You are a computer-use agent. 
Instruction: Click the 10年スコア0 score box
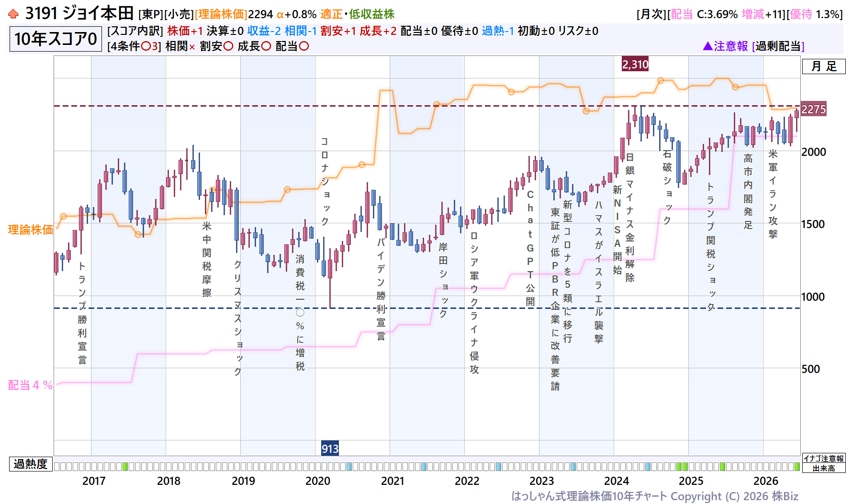click(x=56, y=39)
